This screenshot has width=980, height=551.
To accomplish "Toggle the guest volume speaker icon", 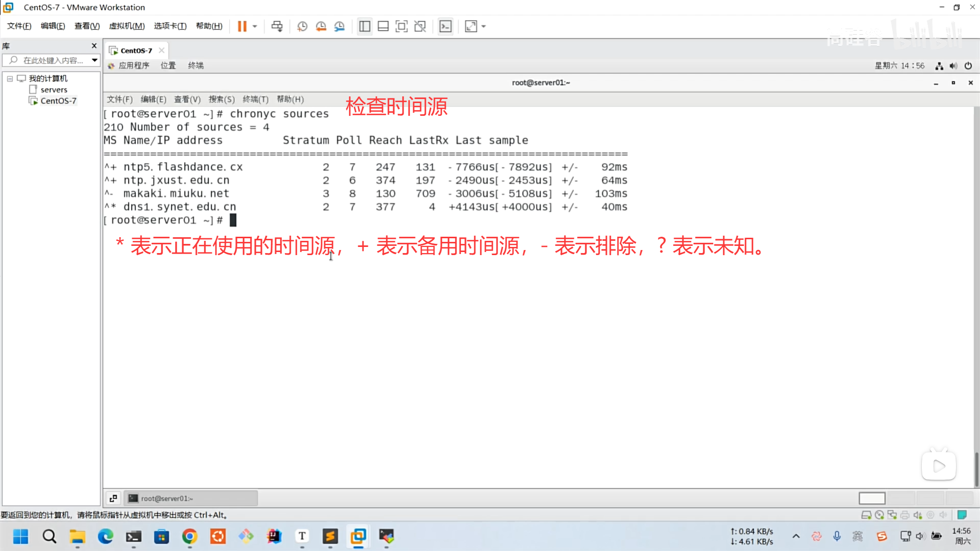I will click(953, 66).
